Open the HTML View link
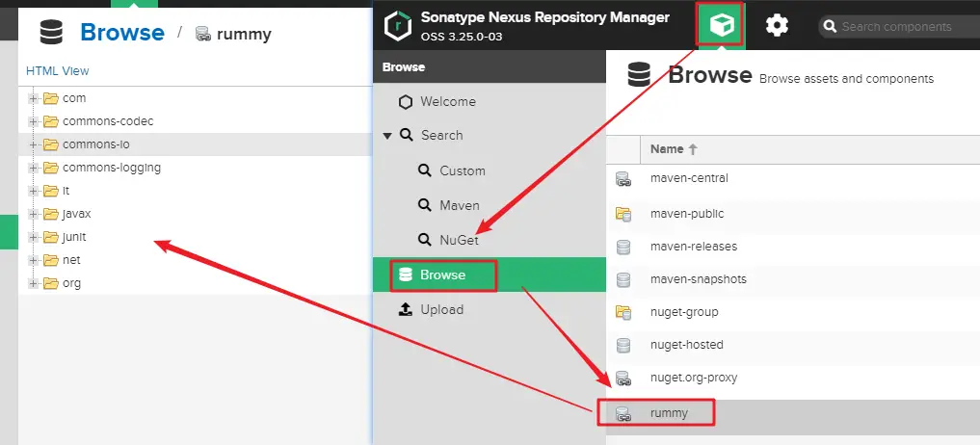980x445 pixels. point(58,71)
